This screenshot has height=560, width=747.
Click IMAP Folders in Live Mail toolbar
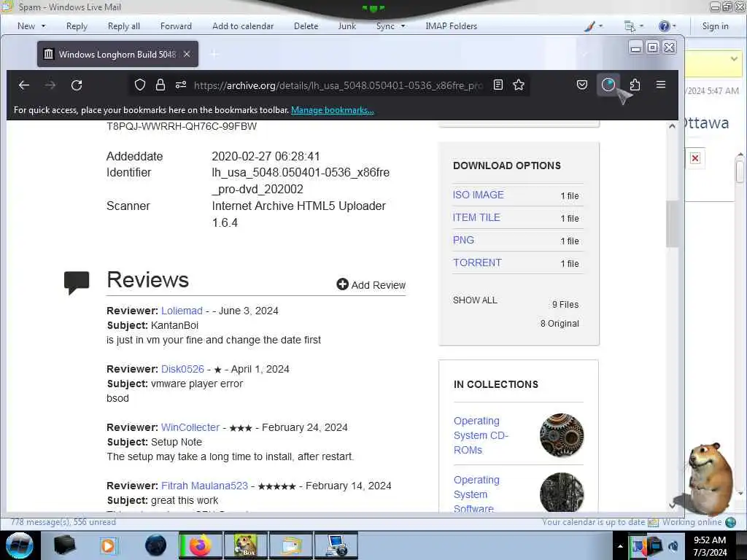(451, 26)
